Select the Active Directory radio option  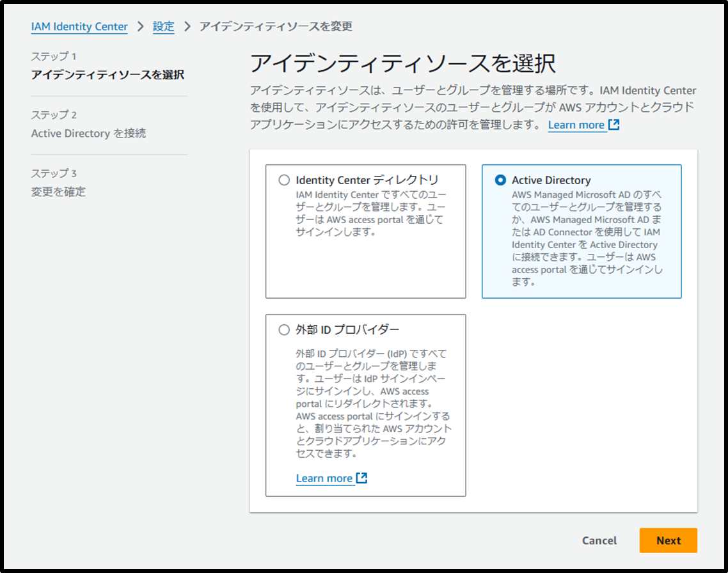pyautogui.click(x=500, y=180)
